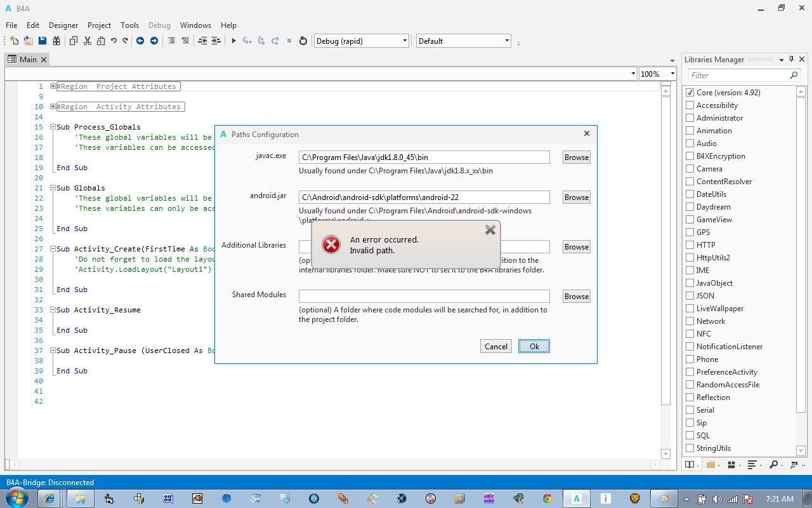Enable the Audio library
The height and width of the screenshot is (508, 812).
[x=690, y=144]
